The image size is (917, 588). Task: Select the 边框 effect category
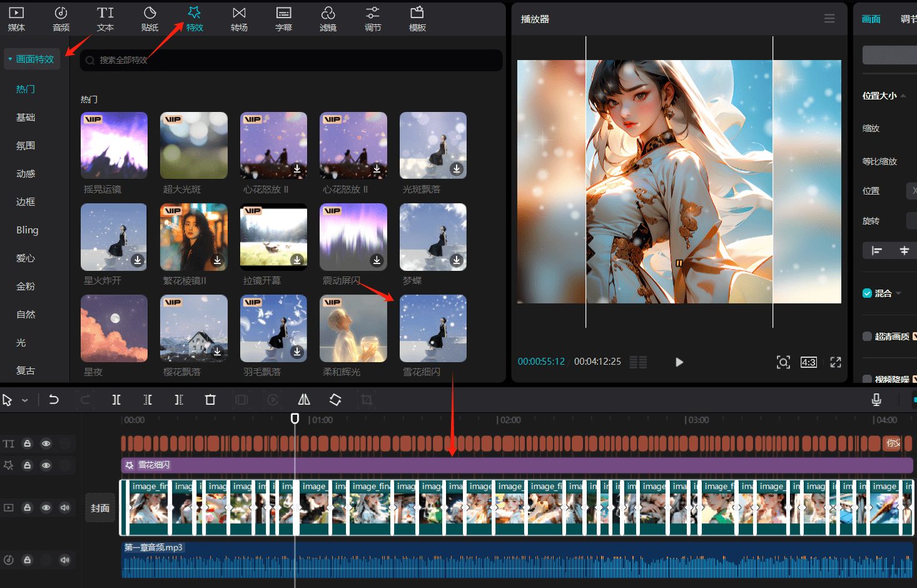point(26,201)
